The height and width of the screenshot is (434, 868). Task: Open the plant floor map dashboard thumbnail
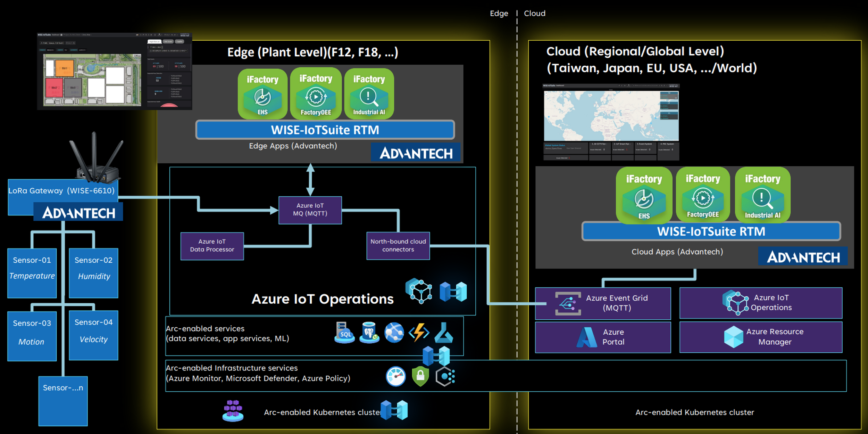tap(115, 71)
